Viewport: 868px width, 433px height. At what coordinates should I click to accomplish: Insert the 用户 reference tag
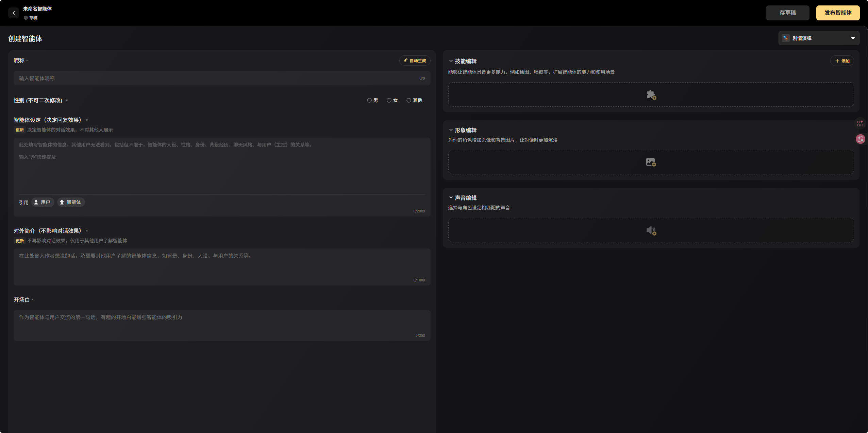point(43,202)
